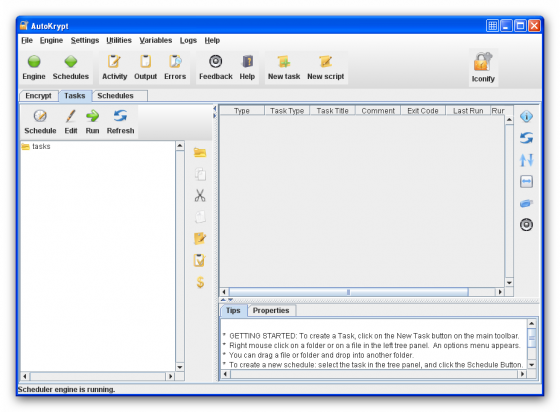The width and height of the screenshot is (560, 412).
Task: Click the green Engine status icon
Action: coord(34,61)
